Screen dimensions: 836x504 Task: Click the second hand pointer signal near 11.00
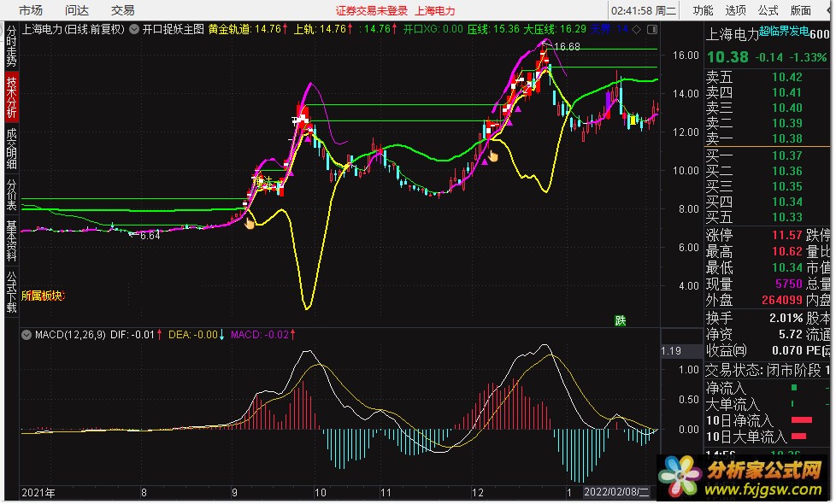493,156
